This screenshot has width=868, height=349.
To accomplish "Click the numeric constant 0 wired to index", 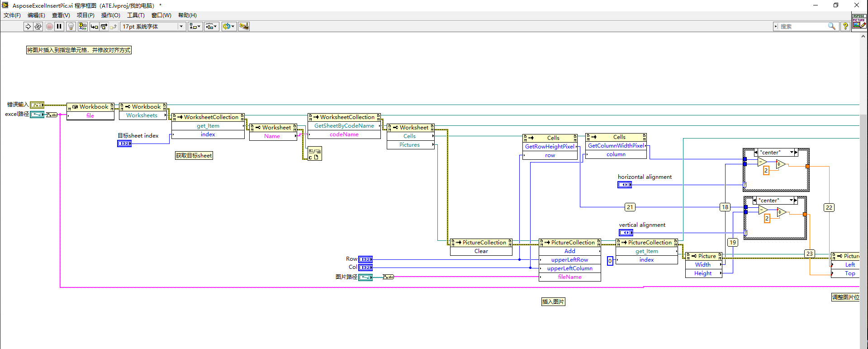I will (x=610, y=261).
